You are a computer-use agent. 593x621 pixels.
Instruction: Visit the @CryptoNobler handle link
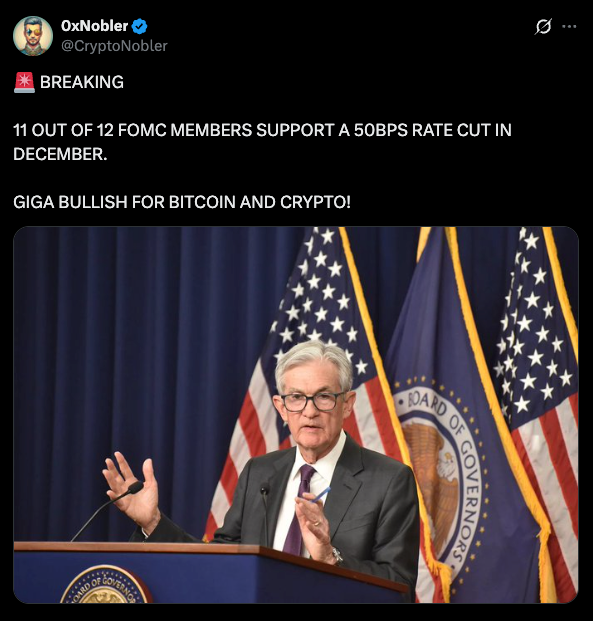tap(114, 46)
